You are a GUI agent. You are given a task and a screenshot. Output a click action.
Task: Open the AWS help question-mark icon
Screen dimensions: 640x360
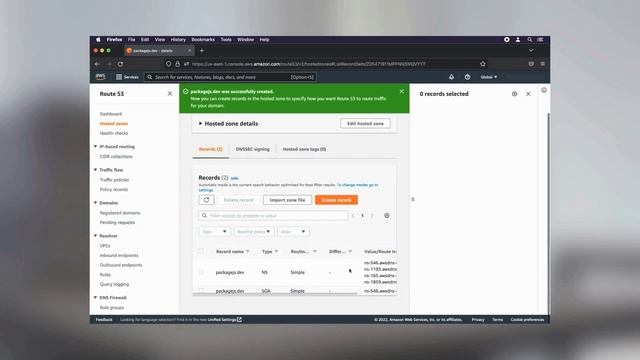point(467,77)
